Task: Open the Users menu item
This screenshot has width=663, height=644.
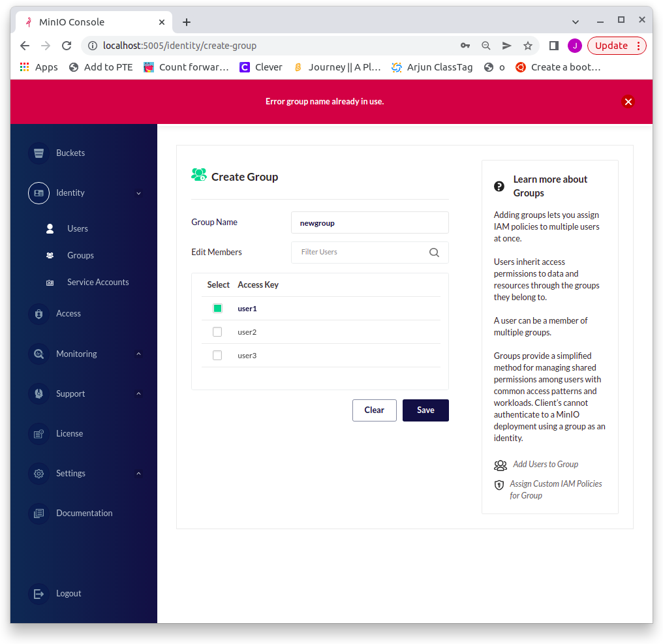Action: (78, 229)
